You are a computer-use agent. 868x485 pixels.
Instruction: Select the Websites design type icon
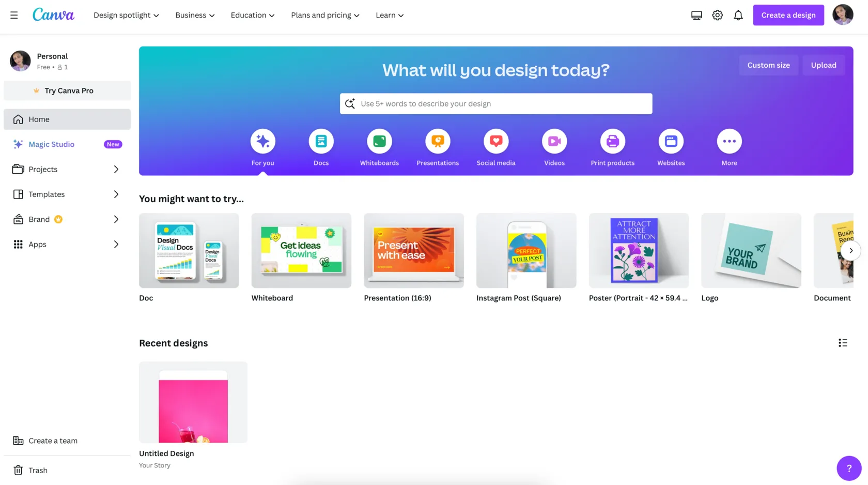click(670, 141)
